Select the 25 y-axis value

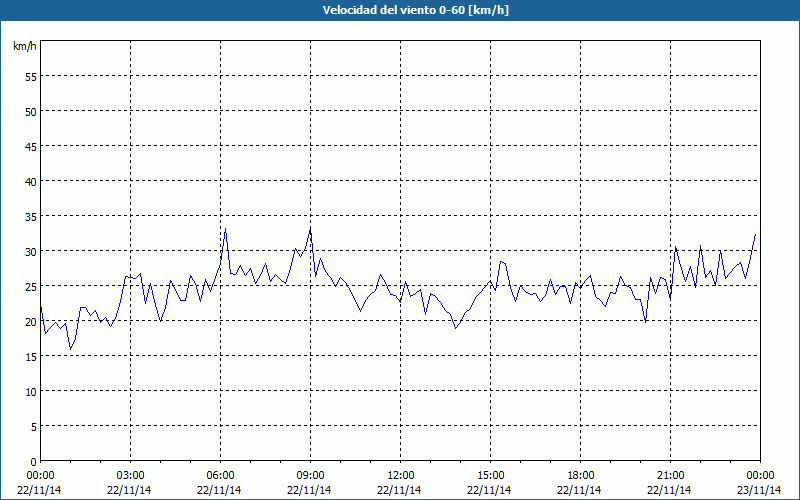(x=31, y=287)
